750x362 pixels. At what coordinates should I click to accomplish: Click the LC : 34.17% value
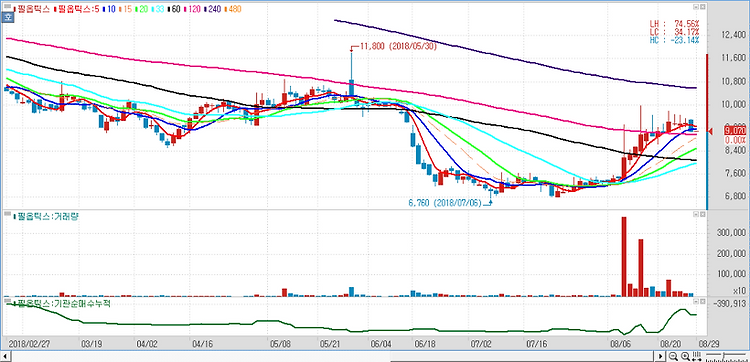tap(674, 32)
